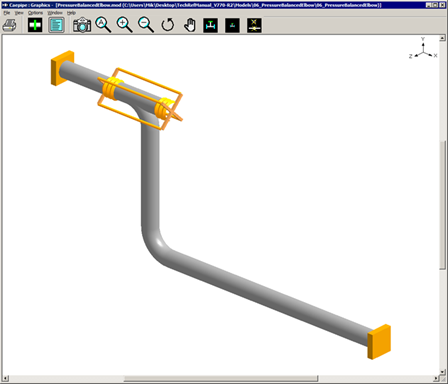The image size is (448, 384).
Task: Open the Window menu
Action: pos(55,13)
